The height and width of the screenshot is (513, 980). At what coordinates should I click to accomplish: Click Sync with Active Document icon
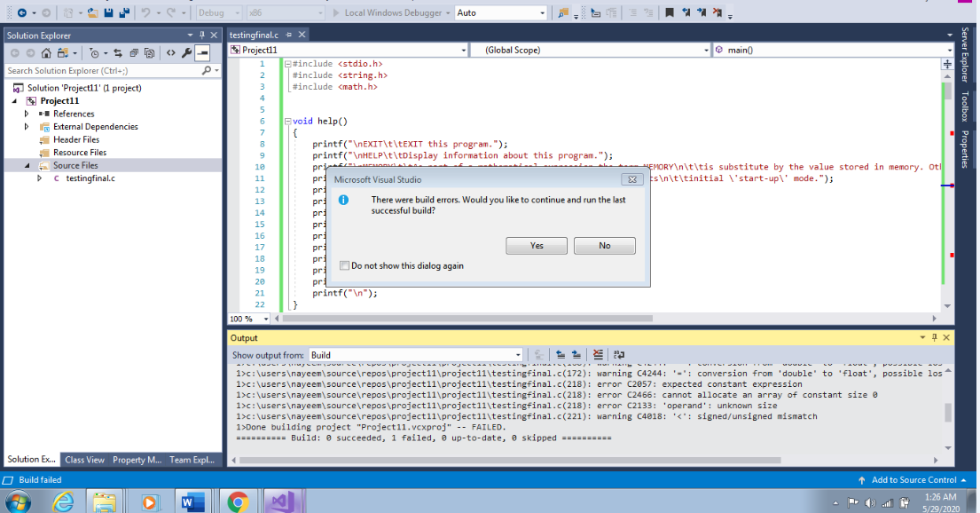coord(118,53)
